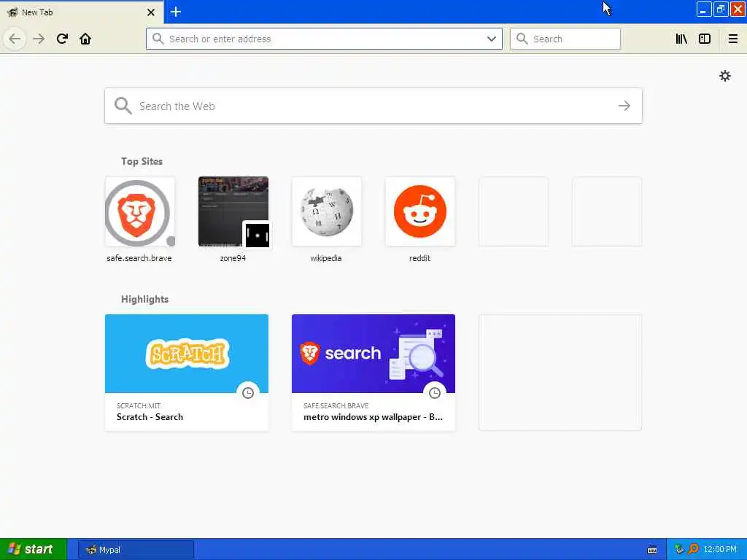Close the New Tab tab

150,12
